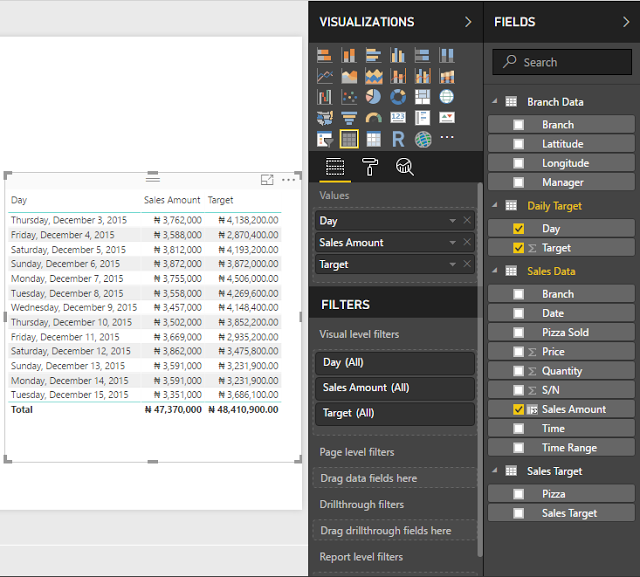640x577 pixels.
Task: Select the KPI visualization
Action: [x=447, y=118]
